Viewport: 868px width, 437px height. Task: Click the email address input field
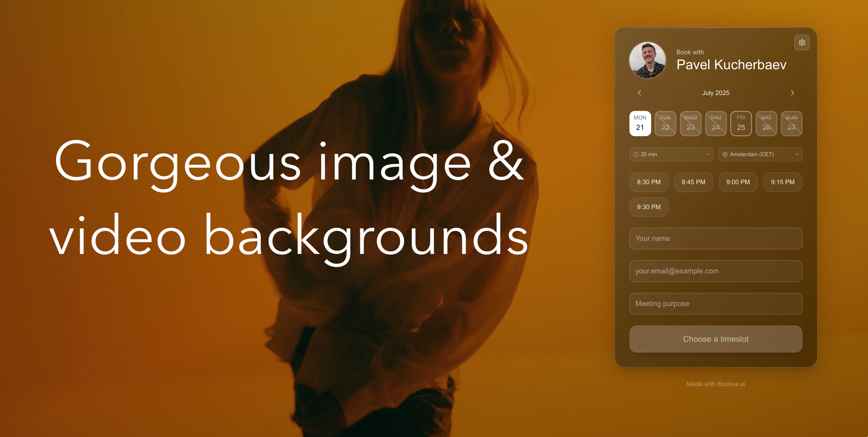pyautogui.click(x=715, y=271)
